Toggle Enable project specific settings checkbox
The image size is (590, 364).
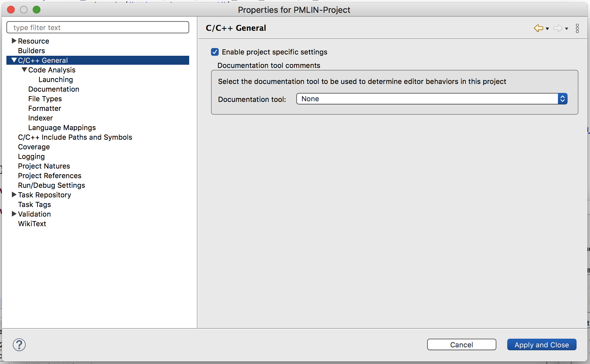point(215,52)
